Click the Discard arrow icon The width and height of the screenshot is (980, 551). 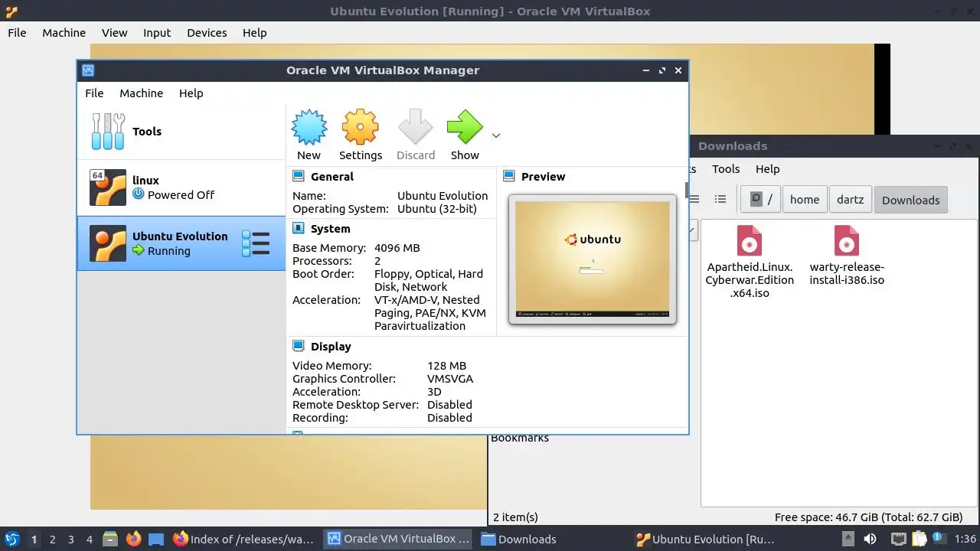[x=416, y=127]
